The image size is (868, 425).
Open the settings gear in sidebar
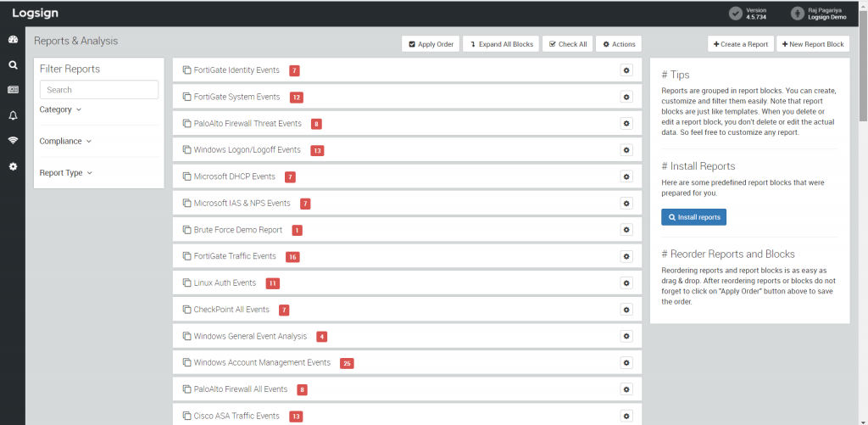[13, 166]
